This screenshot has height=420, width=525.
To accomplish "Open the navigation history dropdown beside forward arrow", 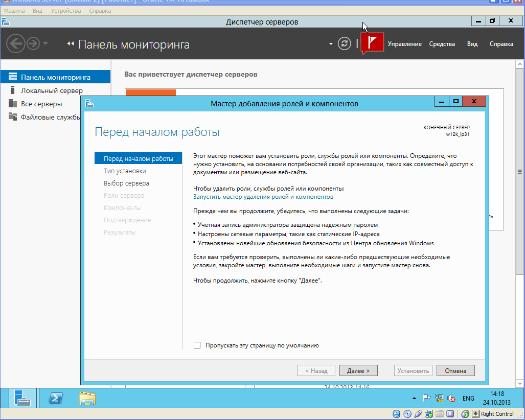I will [45, 43].
